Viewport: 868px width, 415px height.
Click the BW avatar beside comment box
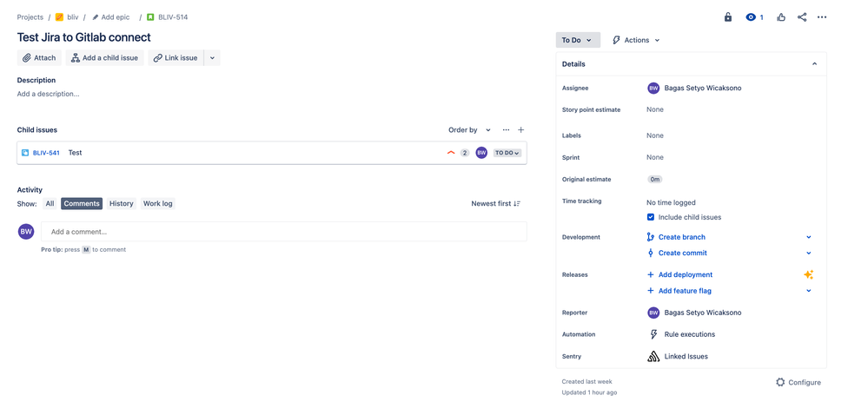[26, 232]
